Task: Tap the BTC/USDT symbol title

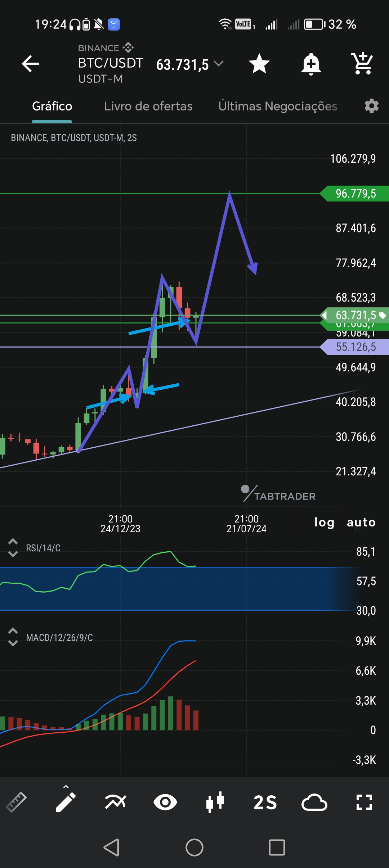Action: 111,63
